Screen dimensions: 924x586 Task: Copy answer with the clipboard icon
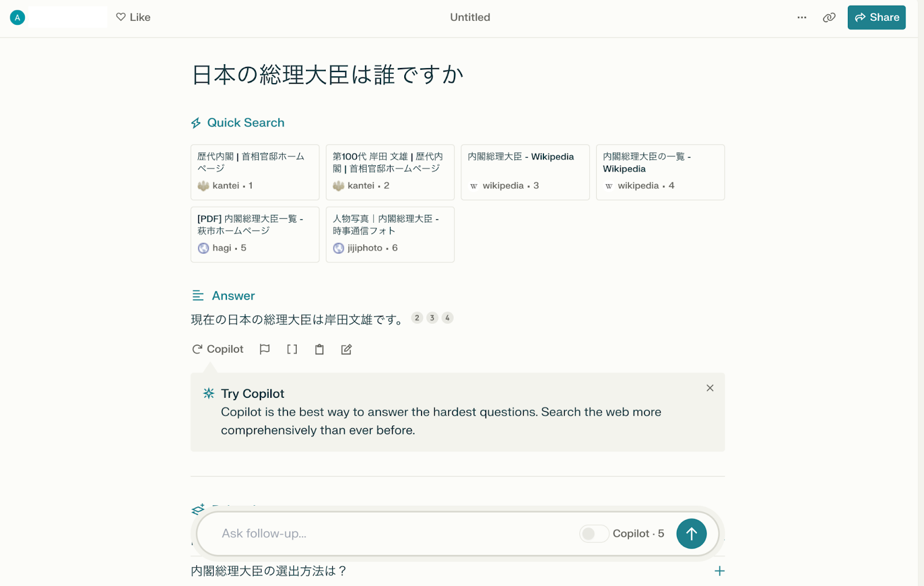319,349
